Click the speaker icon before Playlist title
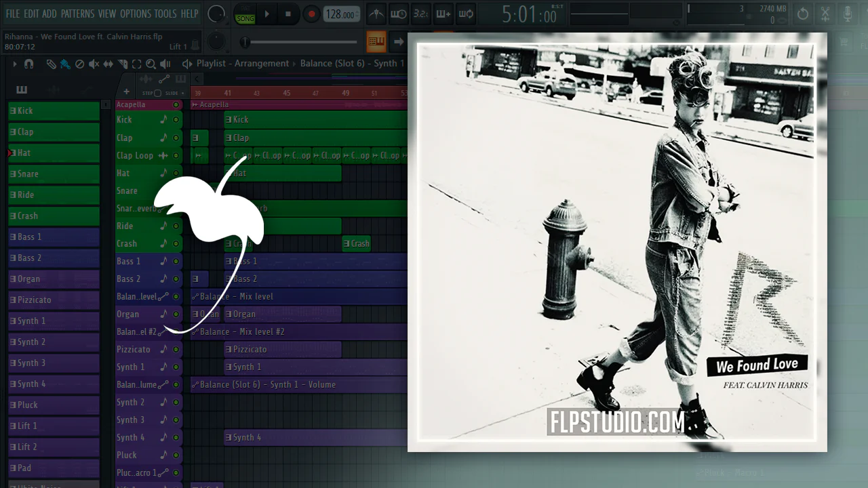The image size is (868, 488). (x=187, y=64)
